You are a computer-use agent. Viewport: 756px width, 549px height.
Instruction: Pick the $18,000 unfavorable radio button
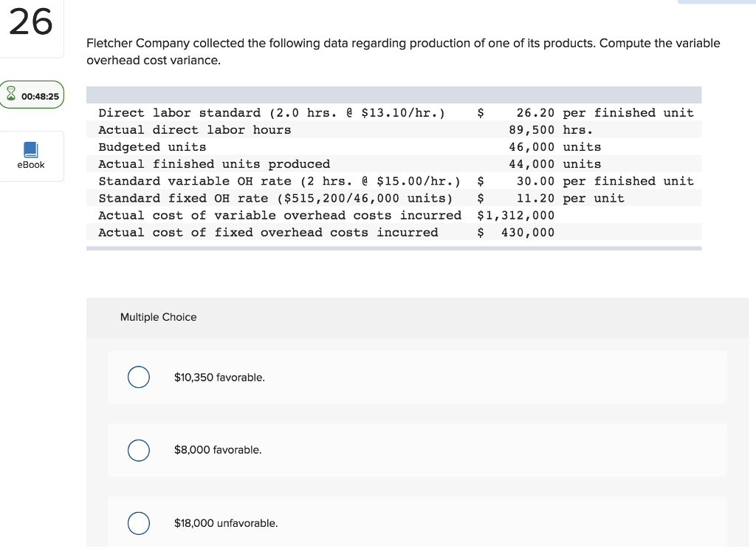(138, 523)
